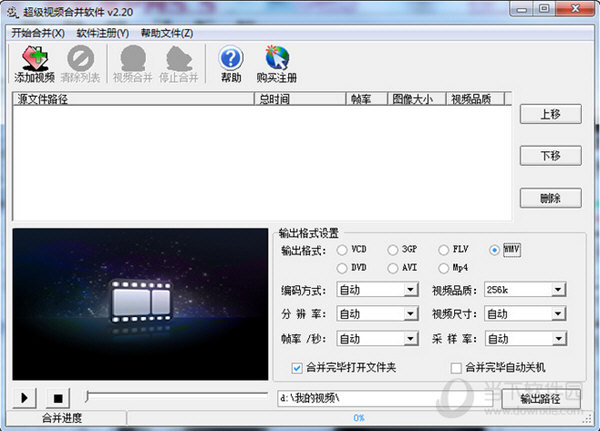Image resolution: width=600 pixels, height=431 pixels.
Task: Minimize the 超级视频合并软件 window
Action: pyautogui.click(x=521, y=10)
